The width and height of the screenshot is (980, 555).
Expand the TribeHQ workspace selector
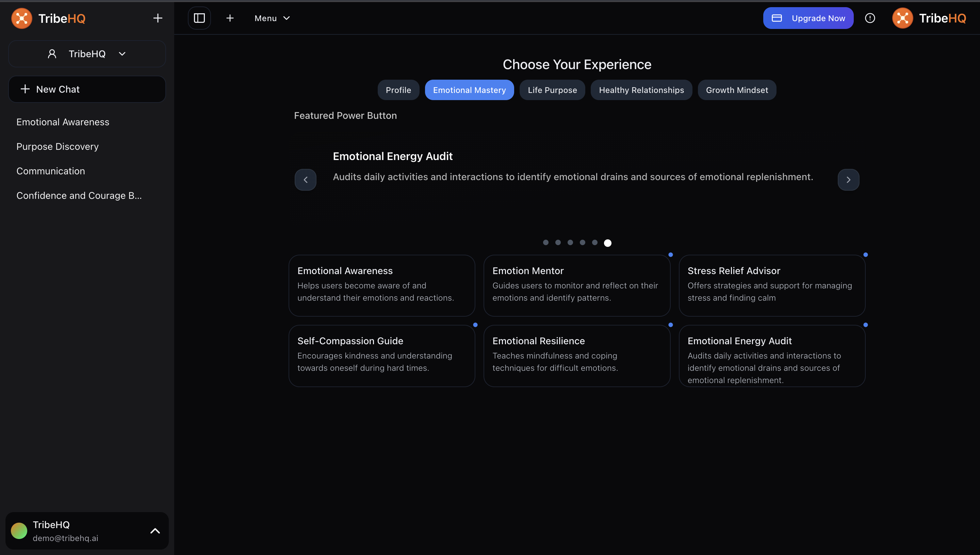[87, 54]
